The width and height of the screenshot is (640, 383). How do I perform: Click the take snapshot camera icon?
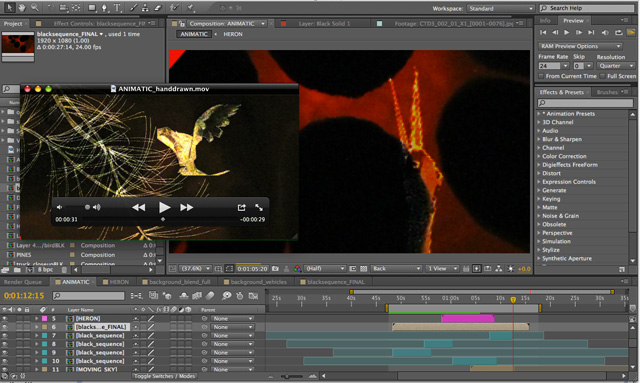(x=276, y=268)
